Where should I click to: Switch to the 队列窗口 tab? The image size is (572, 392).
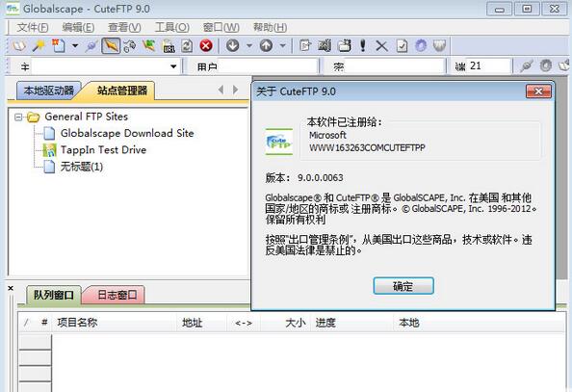pyautogui.click(x=54, y=295)
